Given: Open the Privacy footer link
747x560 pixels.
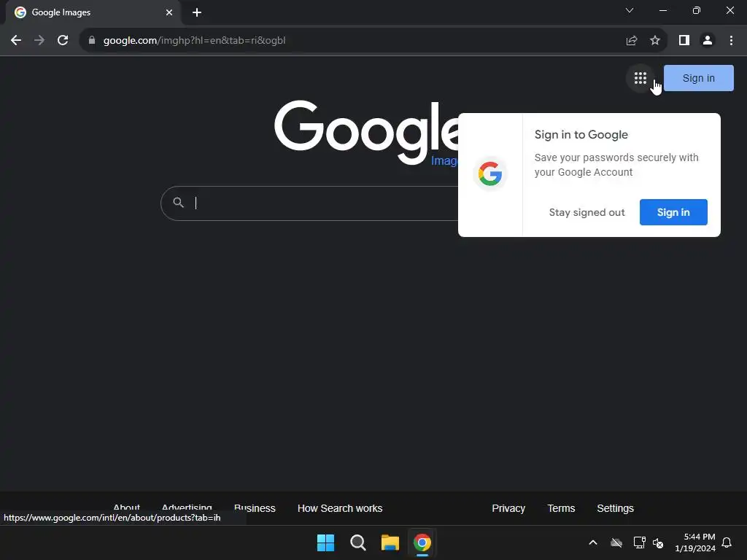Looking at the screenshot, I should (508, 508).
